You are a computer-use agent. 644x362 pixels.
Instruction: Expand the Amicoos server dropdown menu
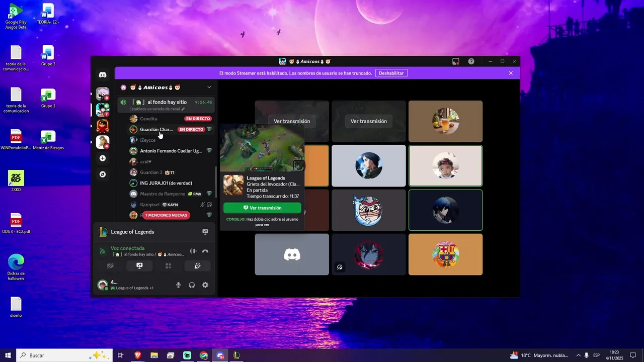click(209, 87)
